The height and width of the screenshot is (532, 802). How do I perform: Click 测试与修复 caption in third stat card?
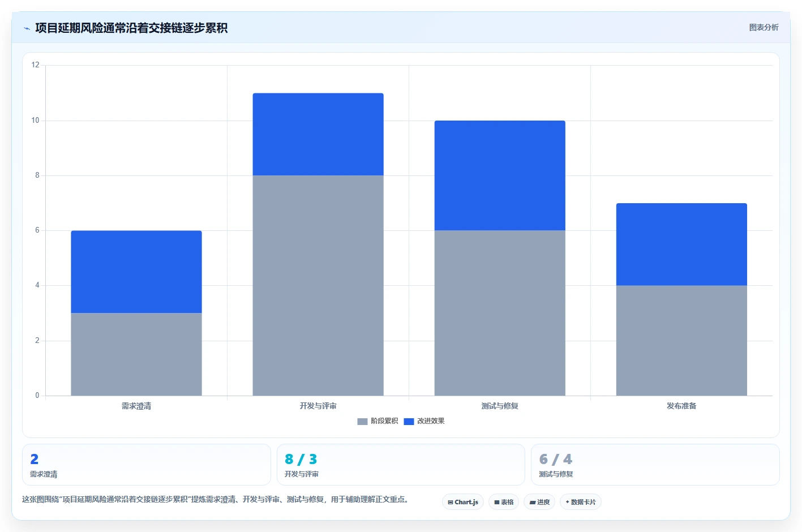tap(556, 474)
